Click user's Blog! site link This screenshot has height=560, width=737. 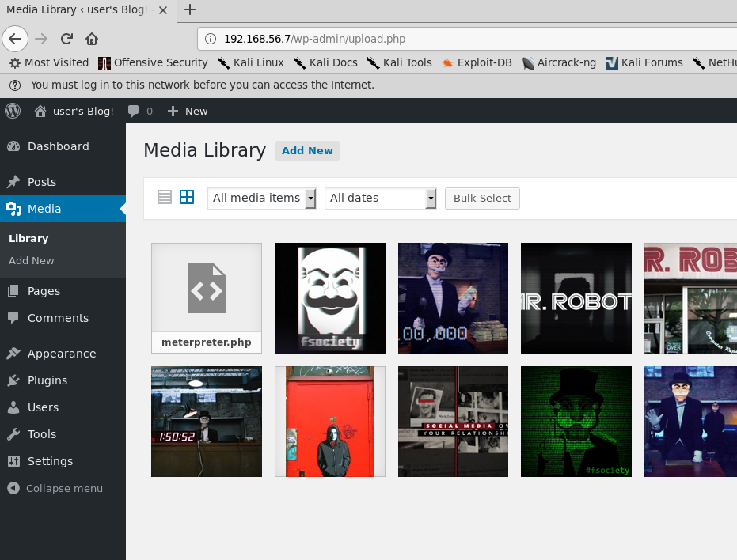point(83,112)
